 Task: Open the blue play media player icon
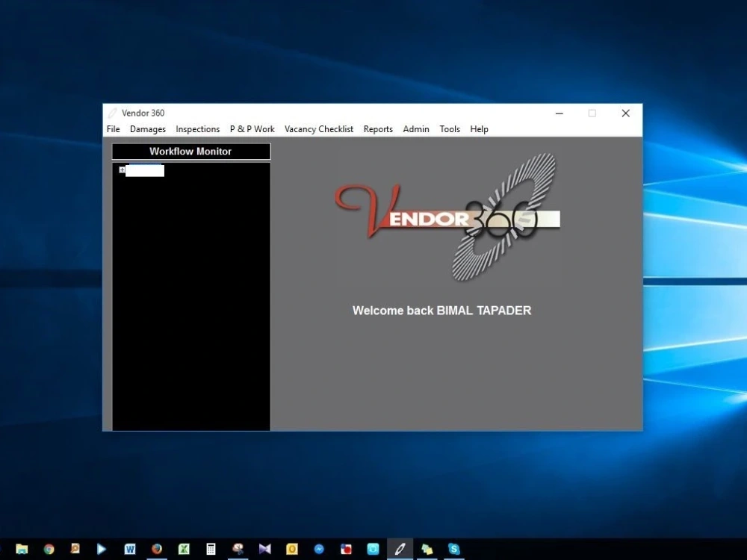[102, 549]
